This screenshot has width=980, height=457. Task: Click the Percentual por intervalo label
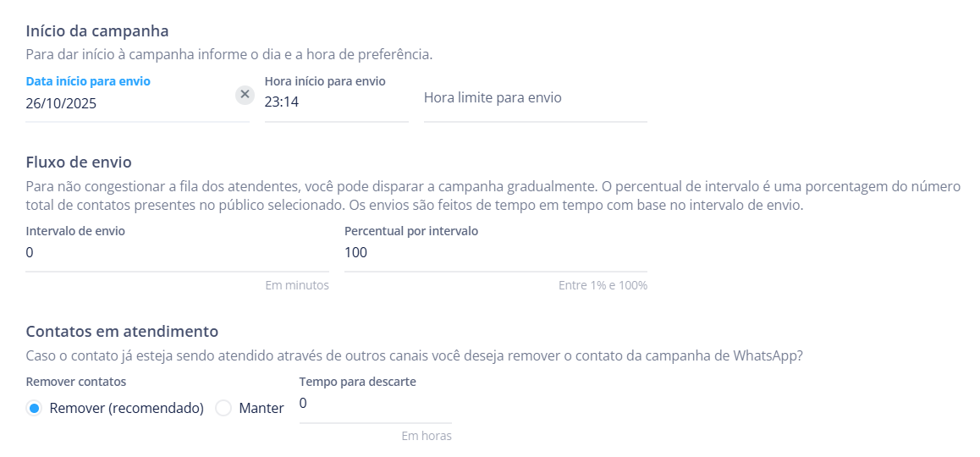click(411, 231)
